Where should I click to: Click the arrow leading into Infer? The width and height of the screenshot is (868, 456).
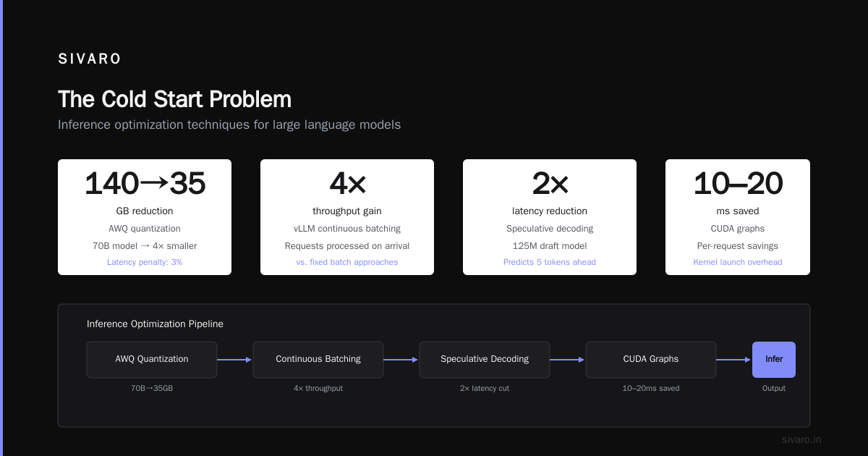[x=734, y=360]
